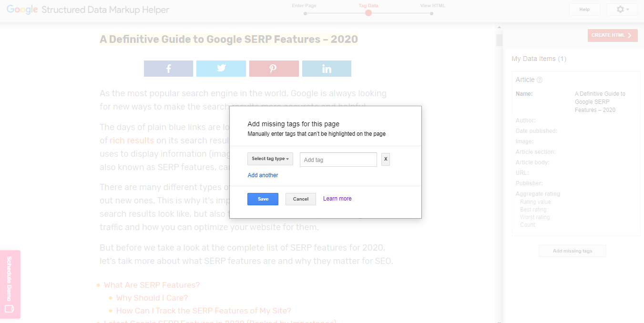This screenshot has height=323, width=644.
Task: Click the CREATE HTML button
Action: click(x=613, y=35)
